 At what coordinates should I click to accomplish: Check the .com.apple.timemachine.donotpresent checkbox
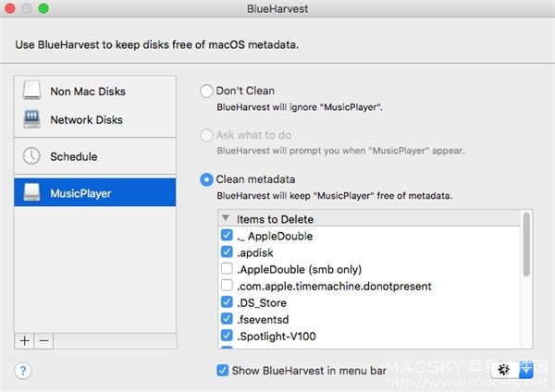[227, 286]
